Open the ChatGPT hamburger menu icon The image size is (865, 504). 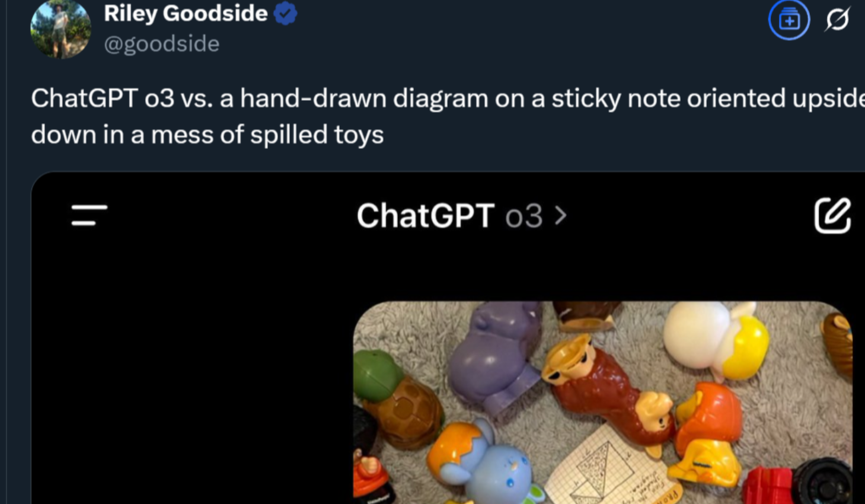(90, 215)
